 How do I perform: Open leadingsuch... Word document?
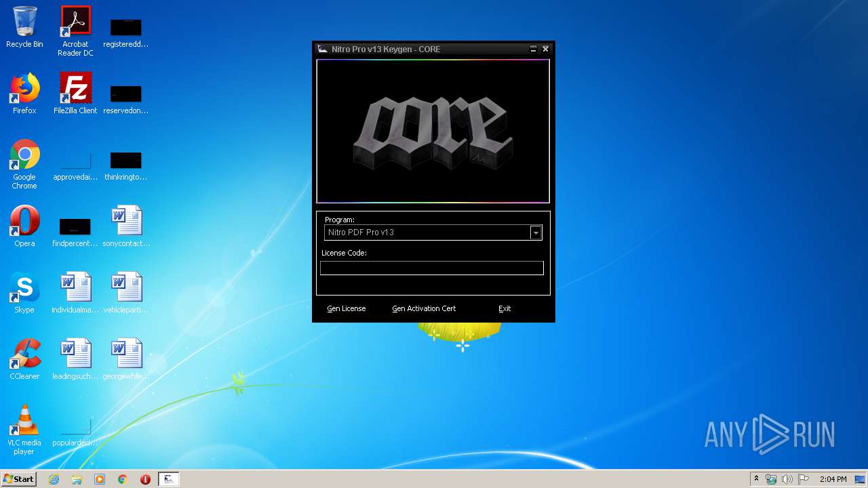tap(75, 359)
